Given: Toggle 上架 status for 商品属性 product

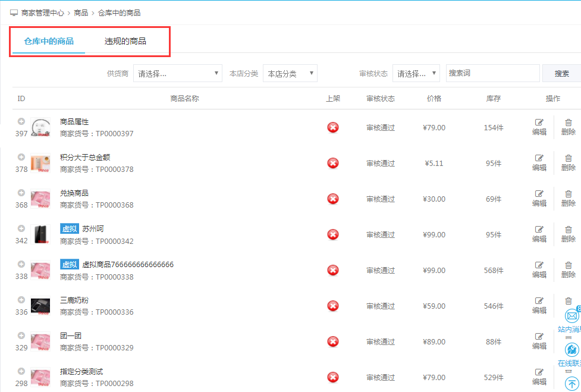Looking at the screenshot, I should 333,127.
